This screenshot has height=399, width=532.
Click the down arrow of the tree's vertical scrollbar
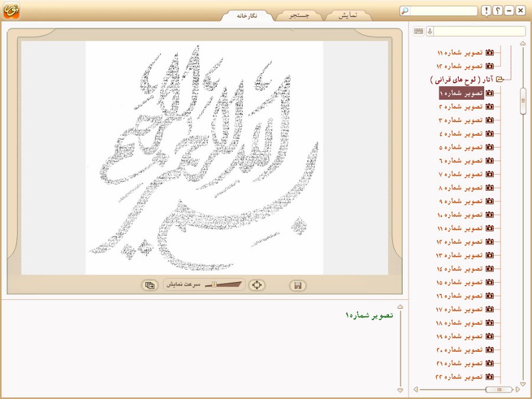(x=523, y=384)
